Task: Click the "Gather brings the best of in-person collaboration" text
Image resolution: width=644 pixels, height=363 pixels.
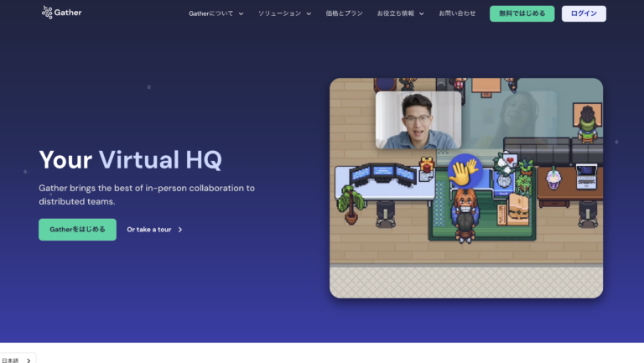Action: pos(147,194)
